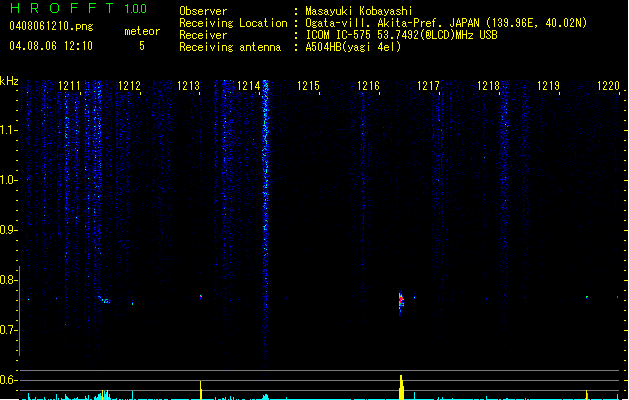Click the Receiving Location label
The width and height of the screenshot is (629, 400).
pyautogui.click(x=233, y=23)
